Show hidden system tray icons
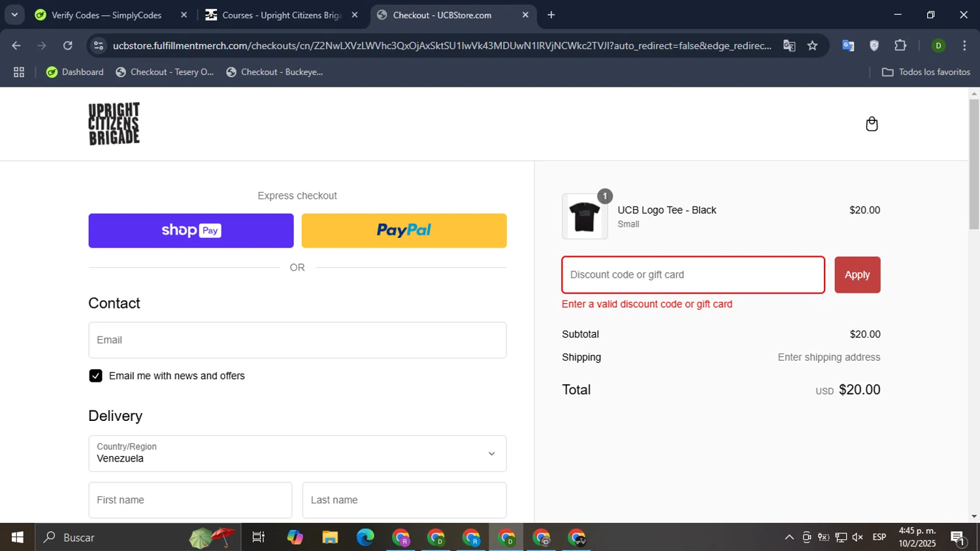 coord(789,537)
